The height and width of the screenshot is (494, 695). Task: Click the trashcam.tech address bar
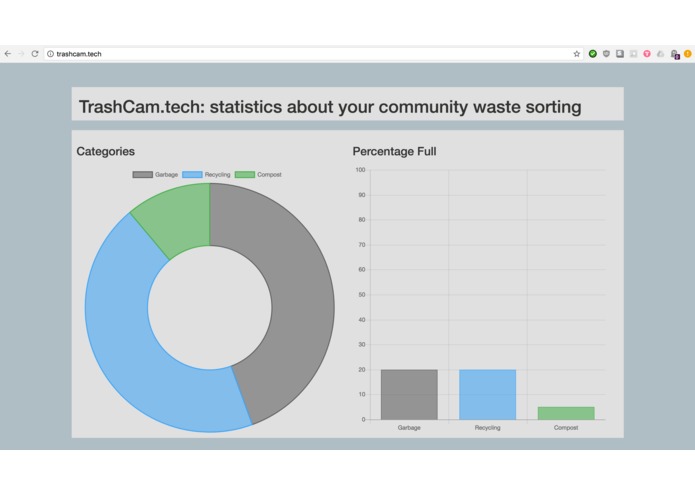pyautogui.click(x=313, y=54)
